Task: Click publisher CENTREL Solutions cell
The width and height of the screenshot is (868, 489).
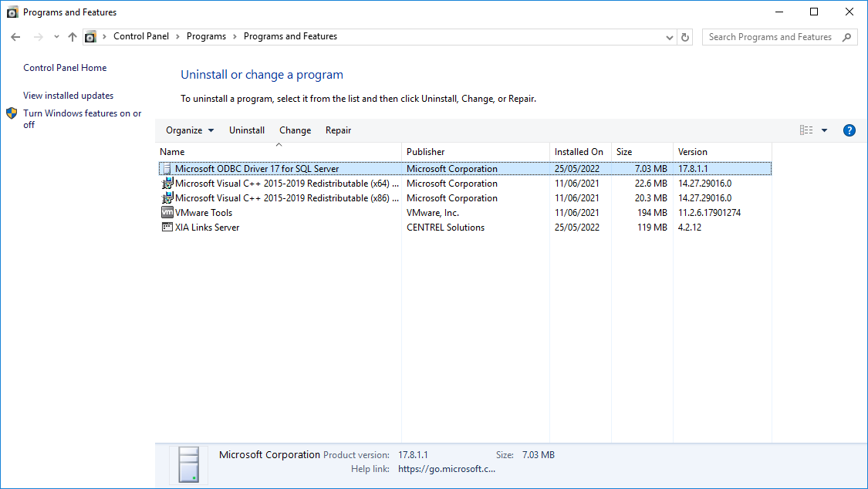Action: (446, 228)
